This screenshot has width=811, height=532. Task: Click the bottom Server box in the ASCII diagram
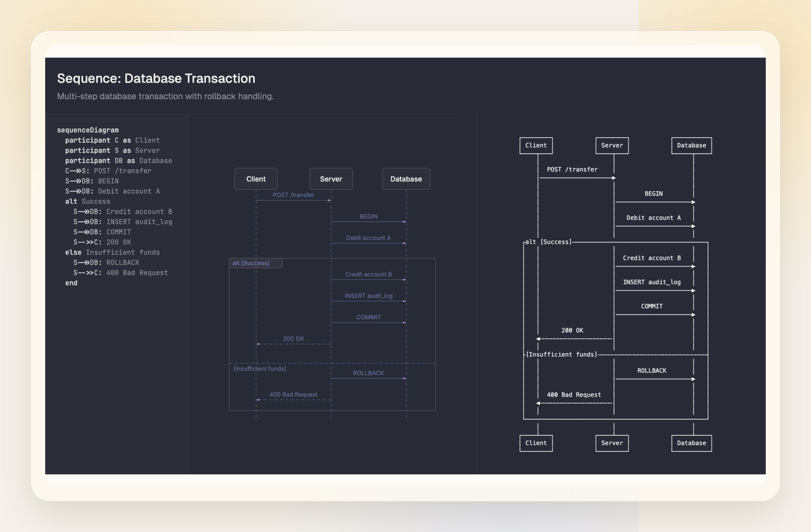(612, 443)
